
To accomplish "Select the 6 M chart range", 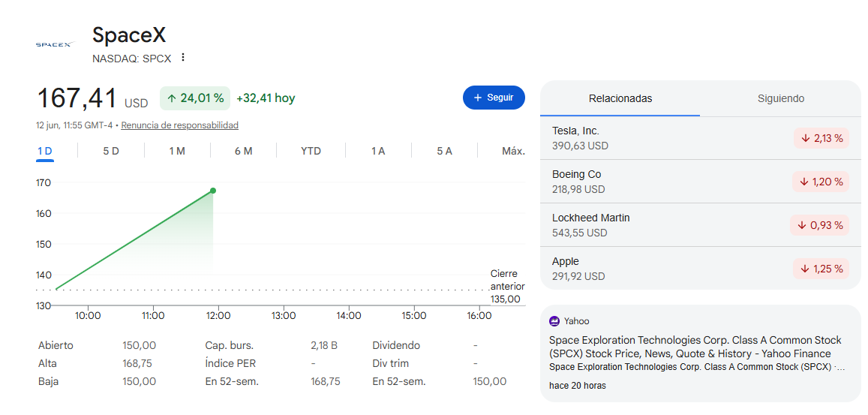I will click(x=243, y=151).
